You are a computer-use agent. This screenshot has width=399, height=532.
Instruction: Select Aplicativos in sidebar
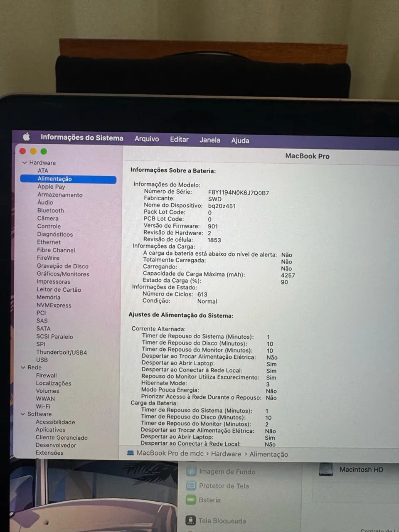coord(50,429)
